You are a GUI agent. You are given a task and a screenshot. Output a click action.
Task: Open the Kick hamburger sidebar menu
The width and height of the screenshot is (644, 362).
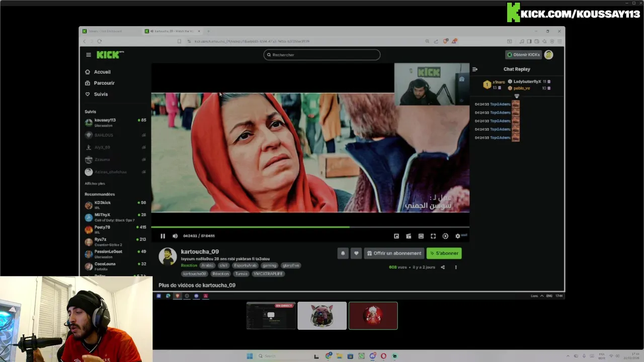[89, 55]
